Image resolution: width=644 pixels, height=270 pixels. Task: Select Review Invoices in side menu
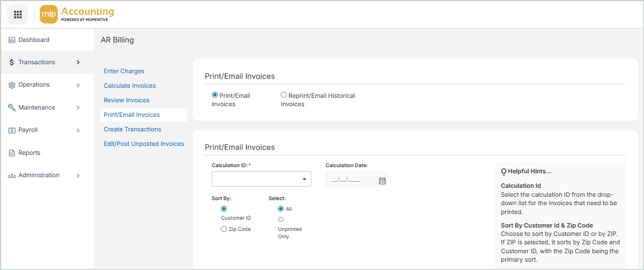[127, 101]
